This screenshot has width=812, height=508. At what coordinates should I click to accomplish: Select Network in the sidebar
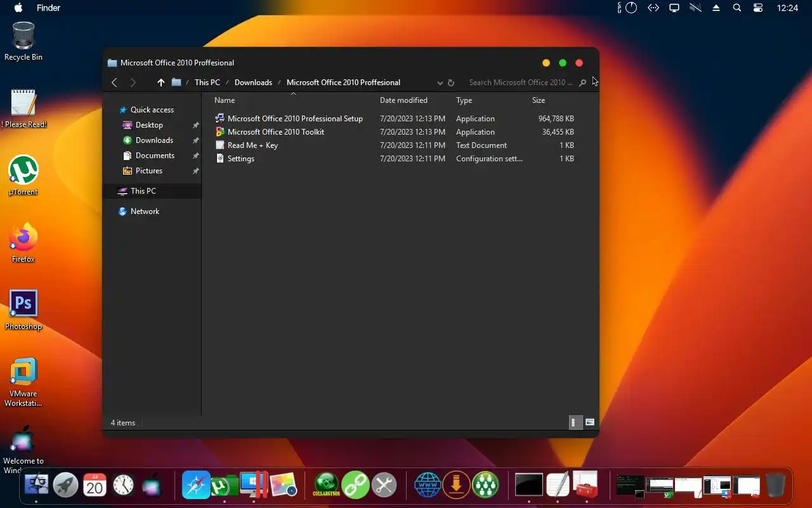[x=145, y=211]
